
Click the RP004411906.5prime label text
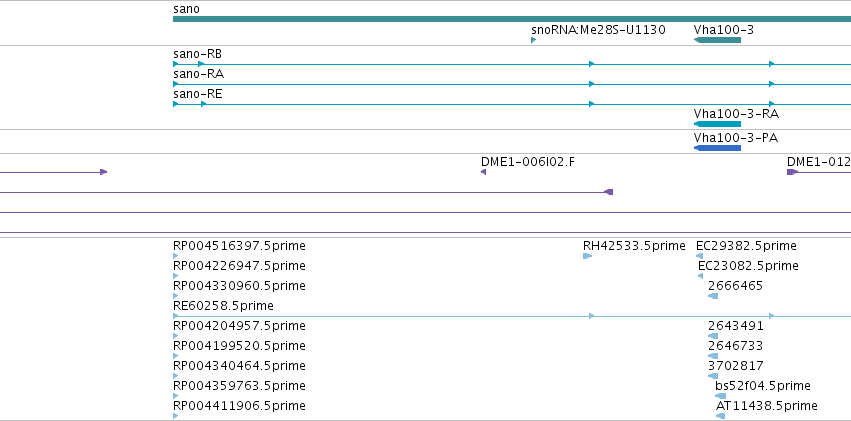pos(239,406)
